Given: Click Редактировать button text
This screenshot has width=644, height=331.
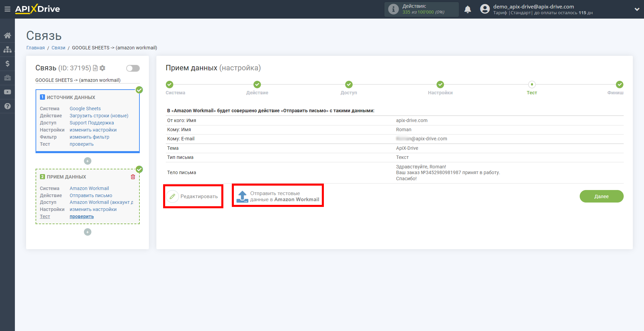Looking at the screenshot, I should pos(199,196).
